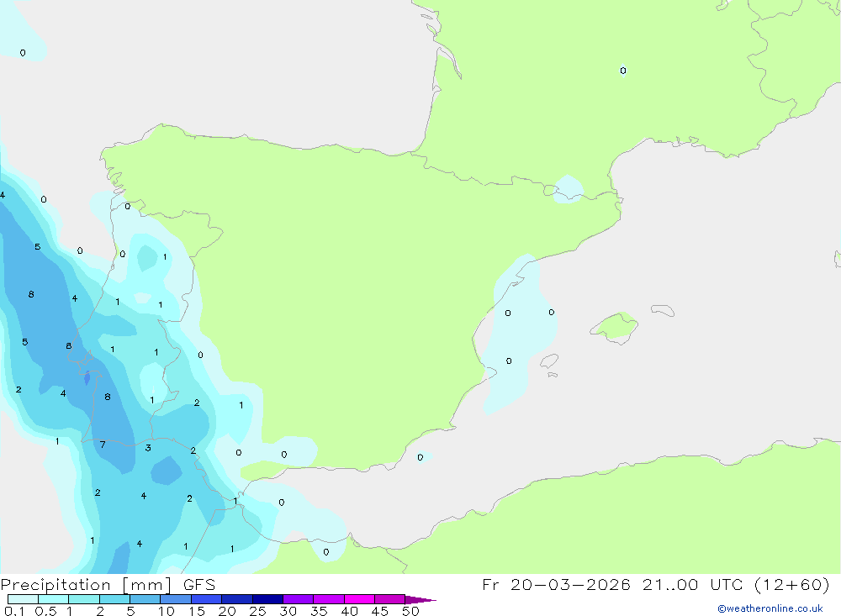841x616 pixels.
Task: Click the Mallorca island on the map
Action: 615,326
